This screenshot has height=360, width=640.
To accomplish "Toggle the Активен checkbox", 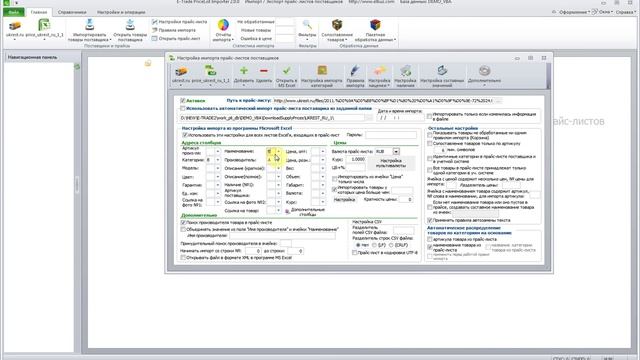I will coord(183,100).
